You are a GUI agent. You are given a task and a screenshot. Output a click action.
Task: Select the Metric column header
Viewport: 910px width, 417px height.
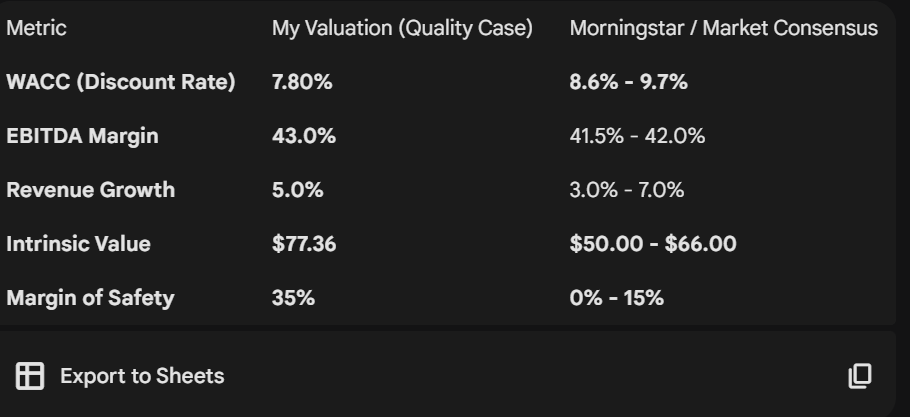tap(36, 29)
